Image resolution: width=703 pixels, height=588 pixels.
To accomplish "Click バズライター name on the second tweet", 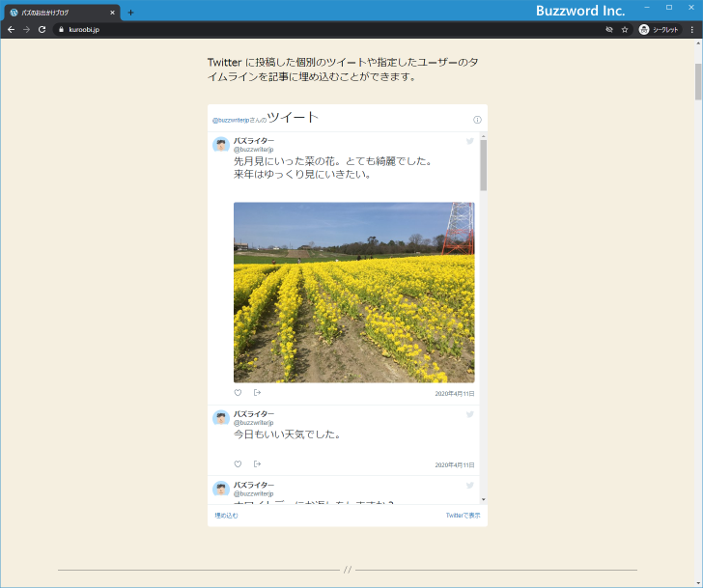I will 254,413.
